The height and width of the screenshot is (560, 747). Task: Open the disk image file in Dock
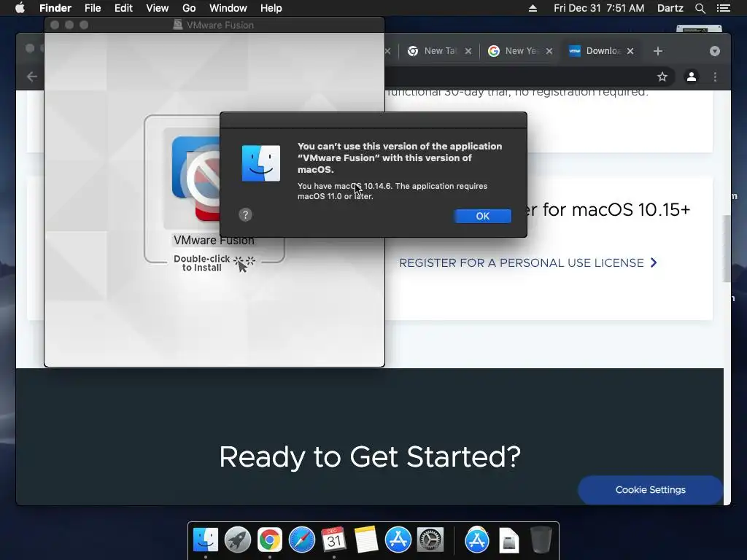pos(508,540)
